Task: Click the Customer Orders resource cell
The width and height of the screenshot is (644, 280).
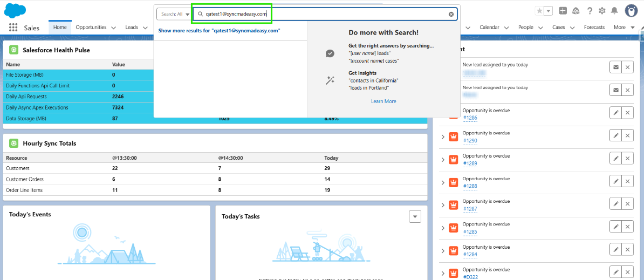Action: click(25, 179)
